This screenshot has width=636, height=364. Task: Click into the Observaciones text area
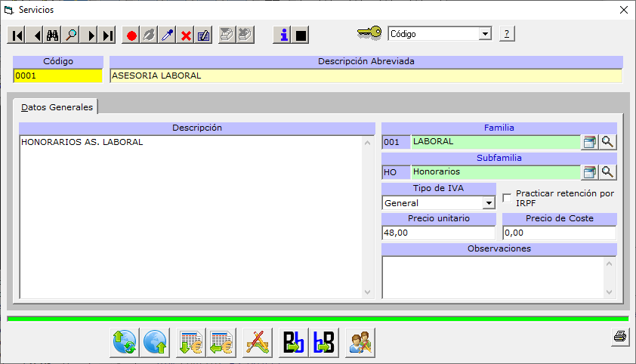coord(492,276)
